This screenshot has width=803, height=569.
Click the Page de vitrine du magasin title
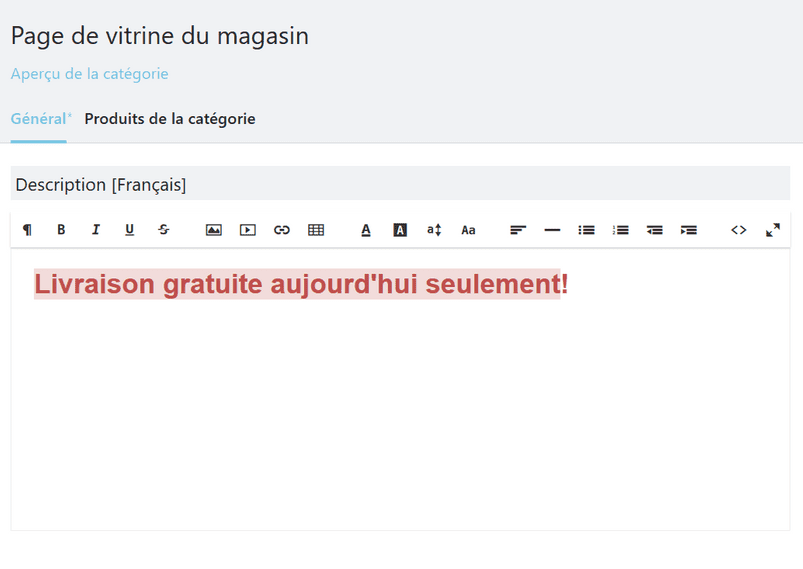tap(160, 36)
